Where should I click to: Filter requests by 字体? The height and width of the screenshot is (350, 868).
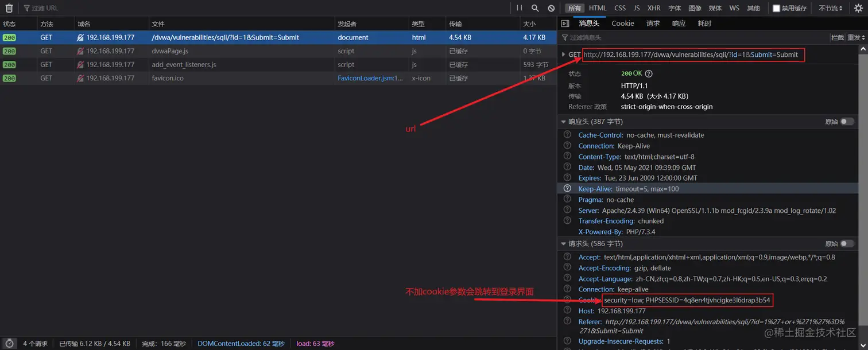point(675,8)
